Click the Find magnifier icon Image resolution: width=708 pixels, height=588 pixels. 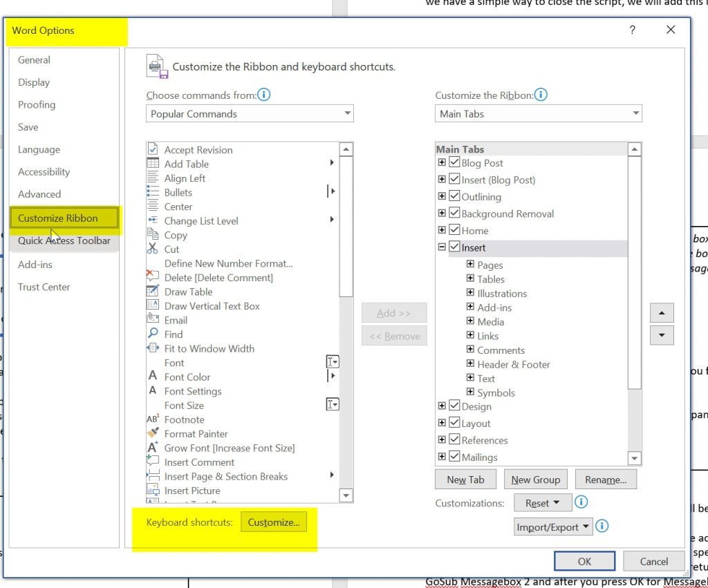[x=153, y=334]
